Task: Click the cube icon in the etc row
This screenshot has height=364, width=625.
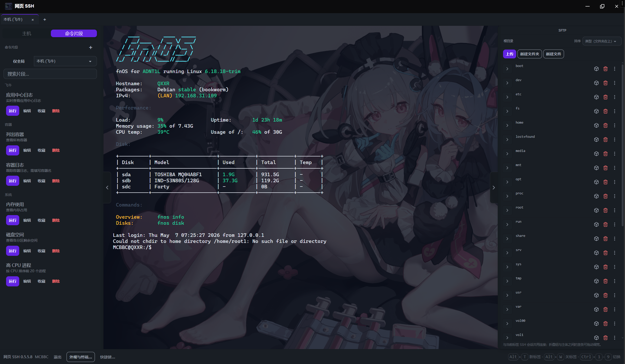Action: 596,97
